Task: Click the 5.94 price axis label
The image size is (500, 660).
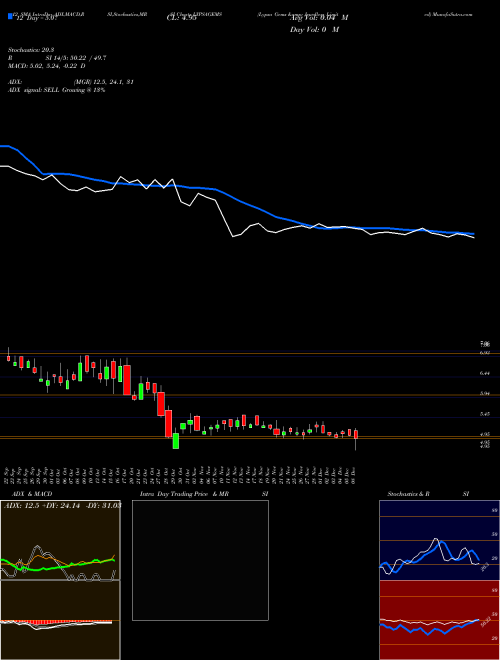Action: point(484,394)
